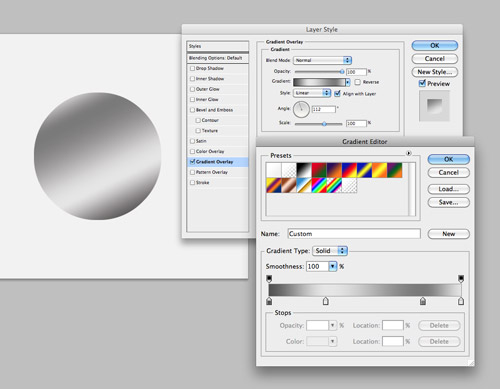This screenshot has height=389, width=500.
Task: Click OK in the Layer Style dialog
Action: pyautogui.click(x=435, y=46)
